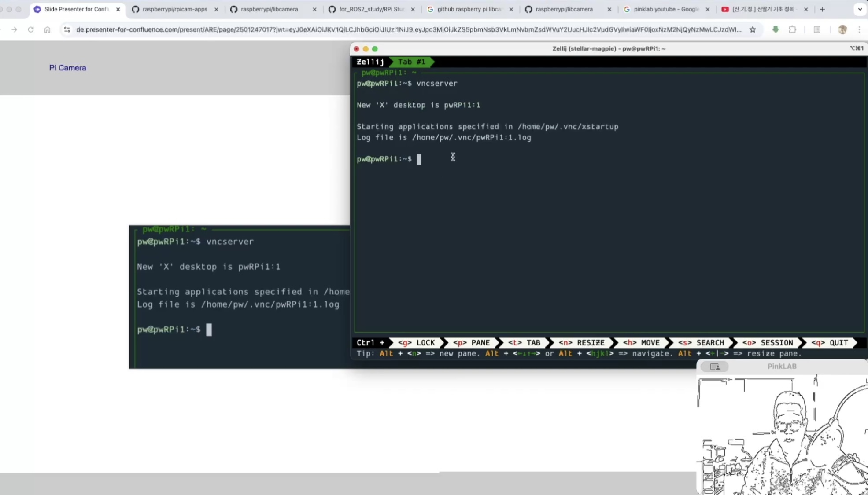The image size is (868, 495).
Task: Click the LOCK mode in Zellij status bar
Action: tap(417, 343)
